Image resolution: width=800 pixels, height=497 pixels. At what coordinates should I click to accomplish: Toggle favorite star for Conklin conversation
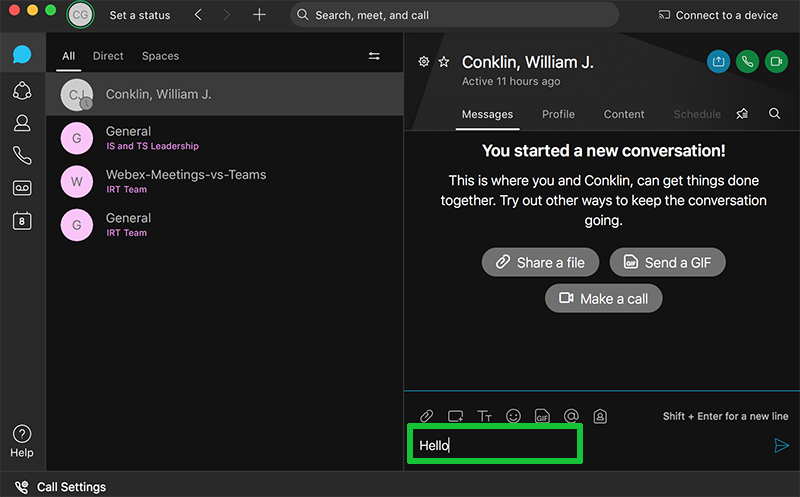444,62
